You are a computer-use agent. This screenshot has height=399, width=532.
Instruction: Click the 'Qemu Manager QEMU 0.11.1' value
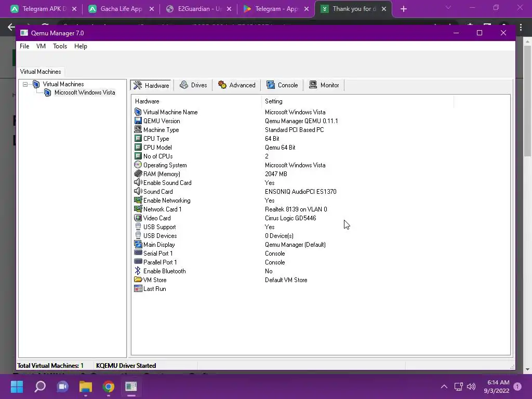(301, 121)
